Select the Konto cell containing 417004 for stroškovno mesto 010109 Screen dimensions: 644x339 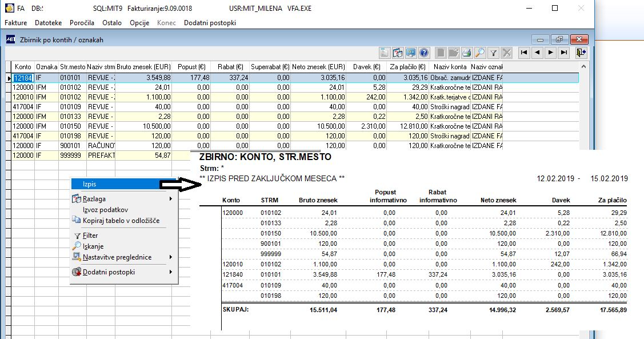click(23, 106)
